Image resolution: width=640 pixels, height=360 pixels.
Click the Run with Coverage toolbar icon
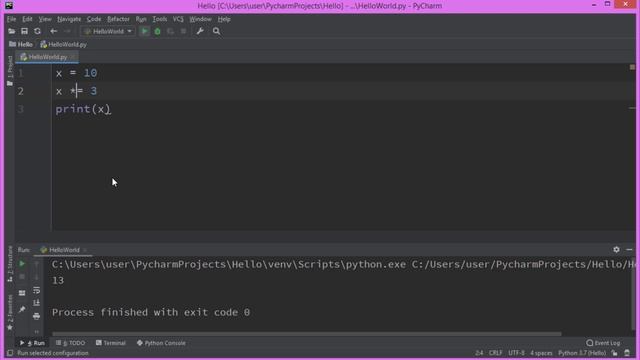170,31
